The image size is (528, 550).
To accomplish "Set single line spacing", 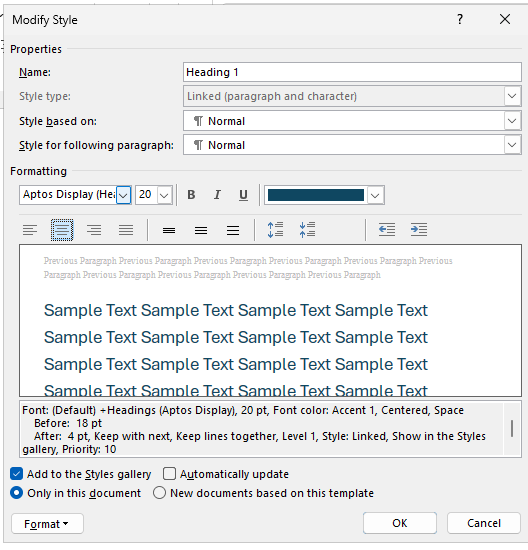I will [x=169, y=230].
